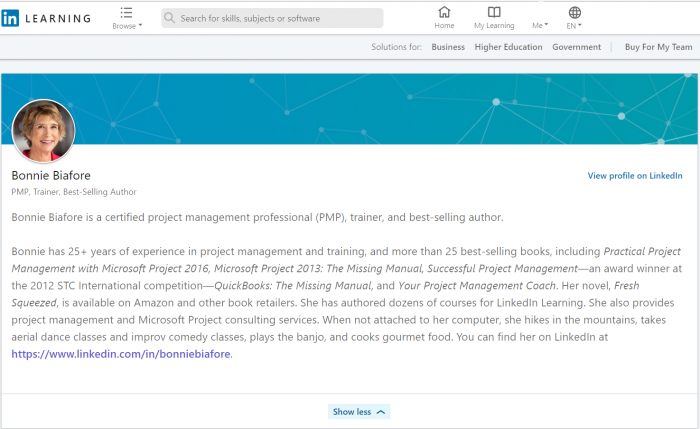Go to Home via house icon
700x429 pixels.
(444, 12)
